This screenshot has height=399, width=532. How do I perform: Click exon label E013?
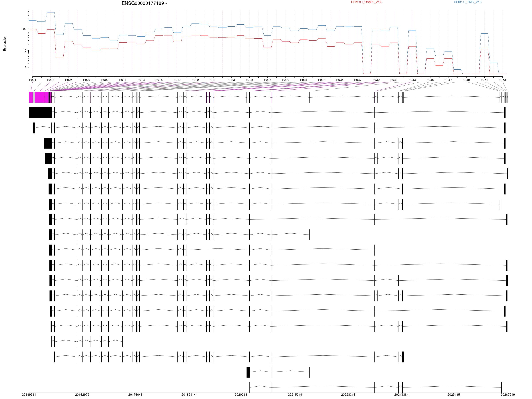click(141, 80)
